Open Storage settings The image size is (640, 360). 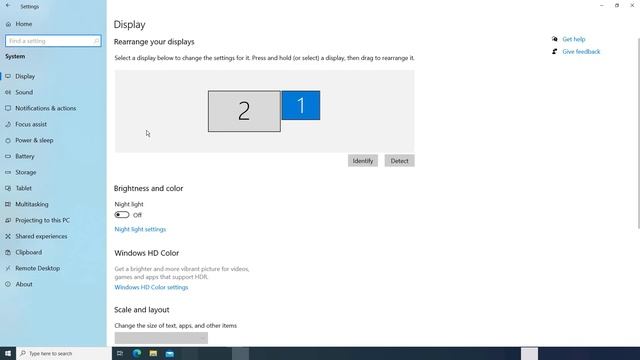click(x=26, y=172)
